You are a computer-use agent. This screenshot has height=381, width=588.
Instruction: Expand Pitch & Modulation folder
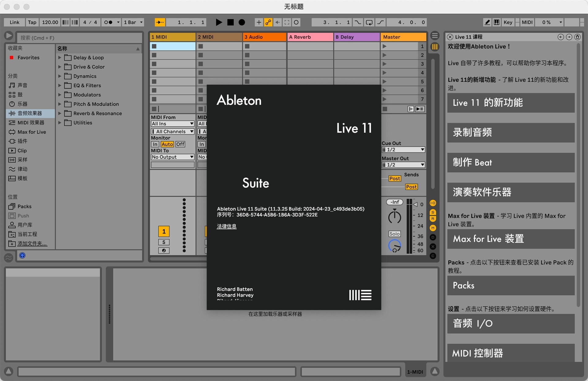[60, 104]
